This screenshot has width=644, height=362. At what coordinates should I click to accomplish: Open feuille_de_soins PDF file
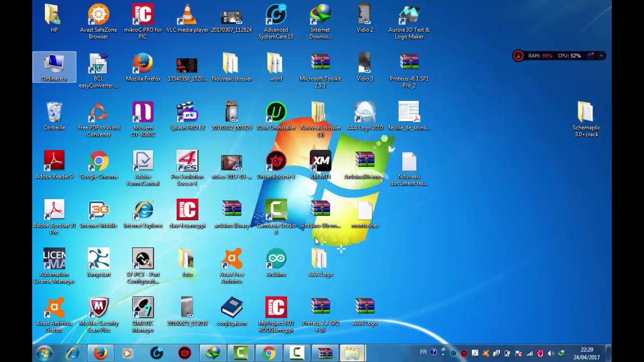pyautogui.click(x=409, y=117)
